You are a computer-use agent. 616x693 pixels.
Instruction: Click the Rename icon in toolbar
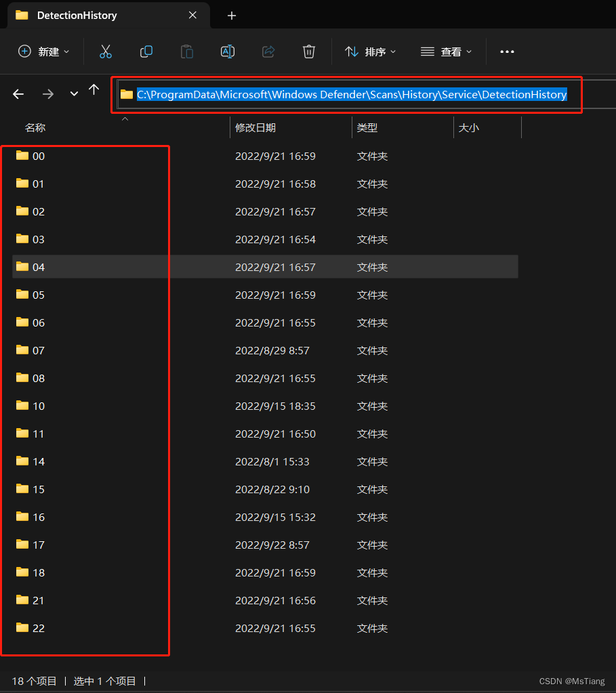(x=228, y=51)
